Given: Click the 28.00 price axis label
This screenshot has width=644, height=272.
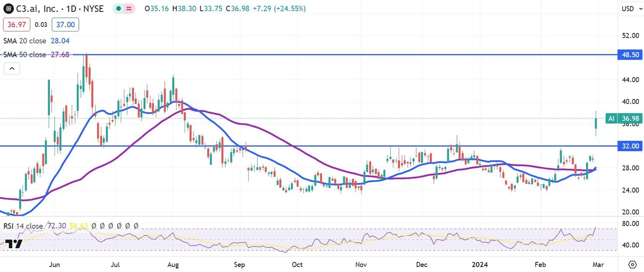Looking at the screenshot, I should tap(631, 168).
